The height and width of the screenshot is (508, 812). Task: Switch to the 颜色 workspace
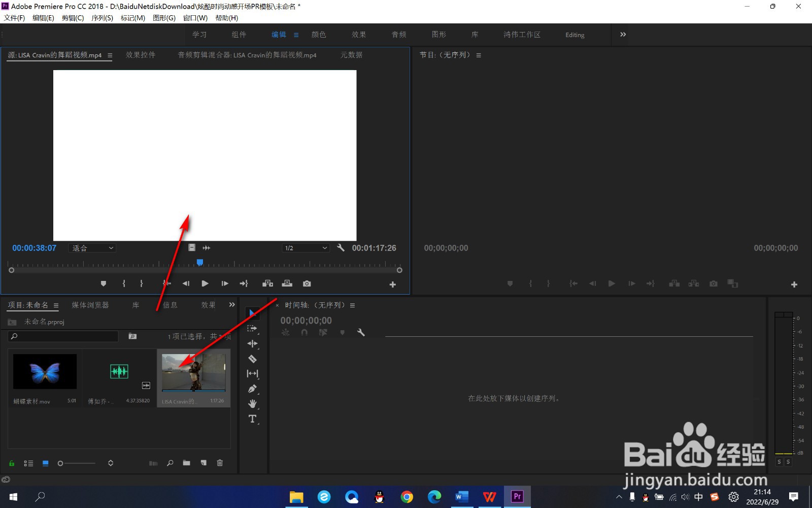coord(319,35)
